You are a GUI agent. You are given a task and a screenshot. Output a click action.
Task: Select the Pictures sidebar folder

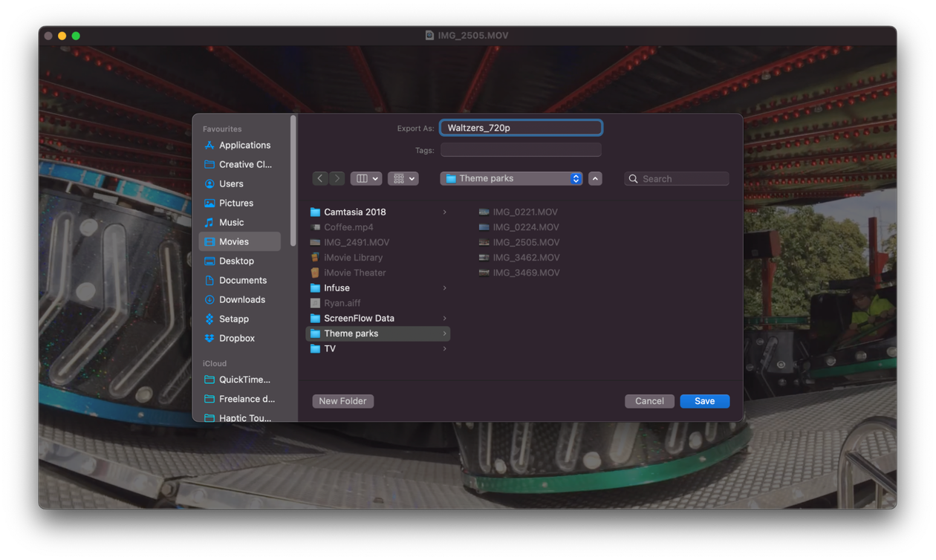coord(235,204)
